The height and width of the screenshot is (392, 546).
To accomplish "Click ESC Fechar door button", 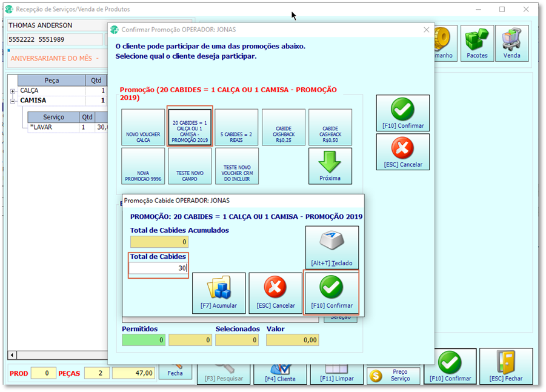I will coord(506,366).
